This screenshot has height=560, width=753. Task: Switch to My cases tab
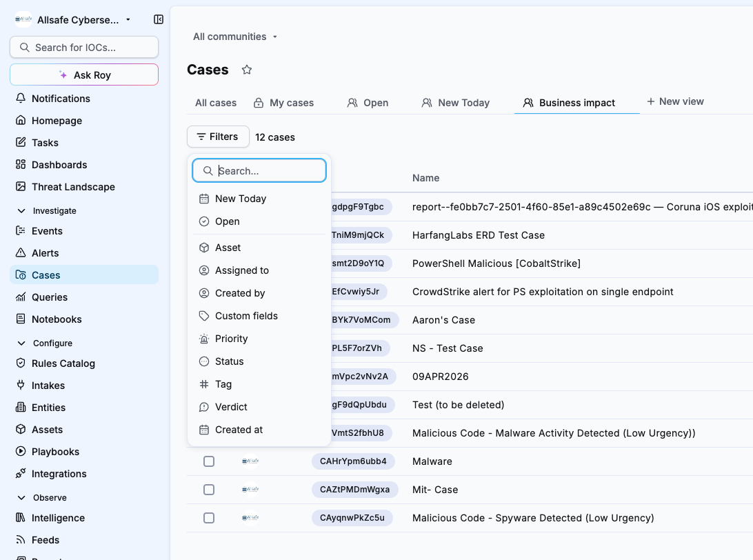(284, 103)
